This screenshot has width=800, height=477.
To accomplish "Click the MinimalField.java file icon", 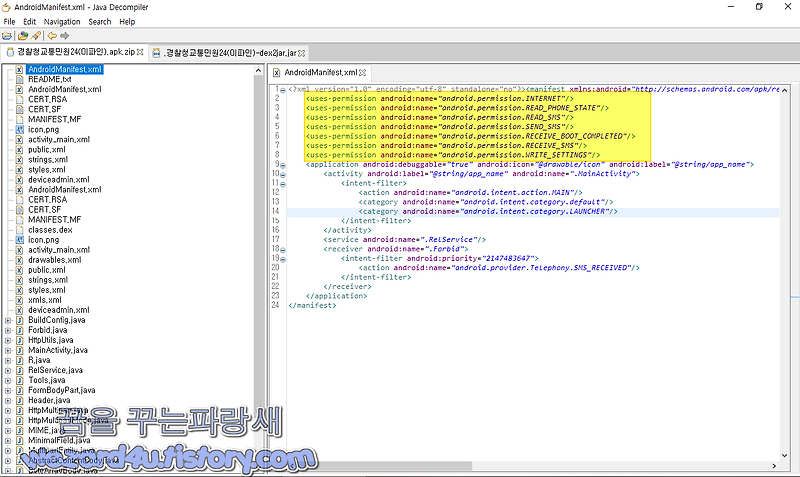I will pos(19,441).
